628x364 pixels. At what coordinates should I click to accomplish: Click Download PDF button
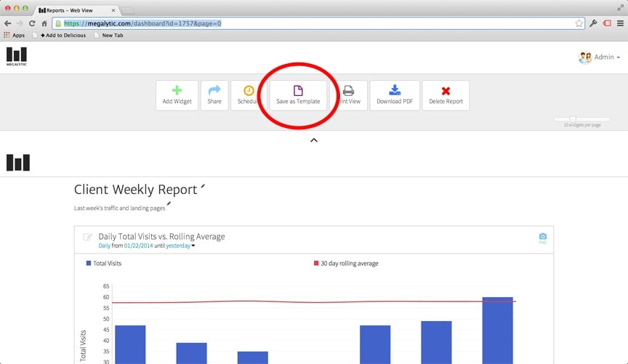(395, 95)
